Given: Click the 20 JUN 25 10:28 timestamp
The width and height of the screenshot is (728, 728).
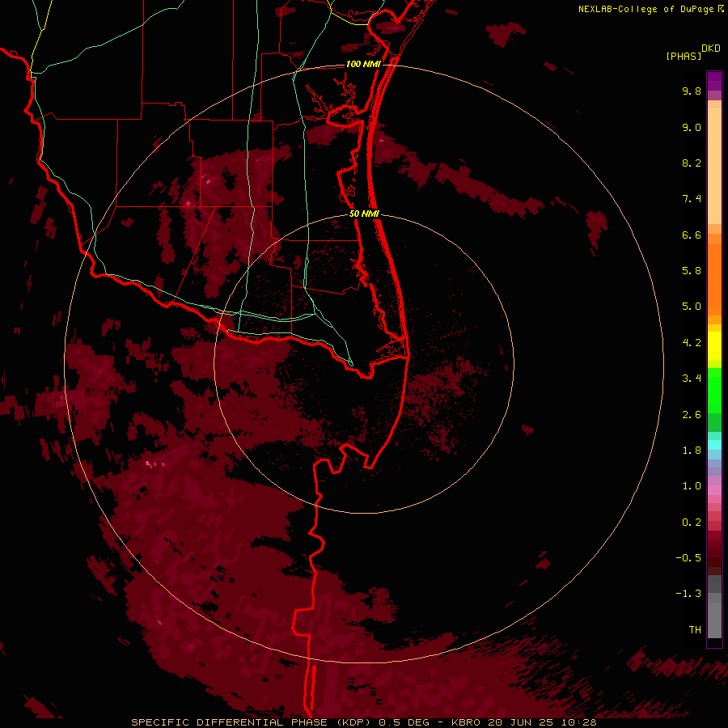Looking at the screenshot, I should tap(542, 722).
